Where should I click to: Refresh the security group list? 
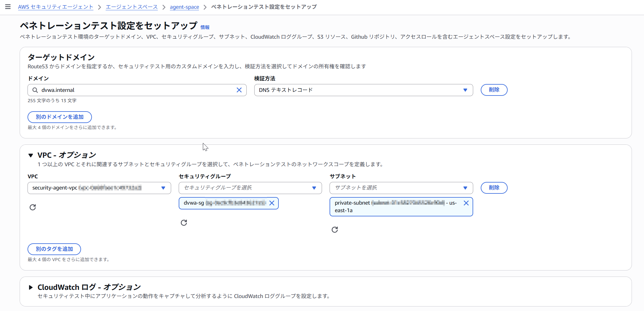tap(184, 223)
